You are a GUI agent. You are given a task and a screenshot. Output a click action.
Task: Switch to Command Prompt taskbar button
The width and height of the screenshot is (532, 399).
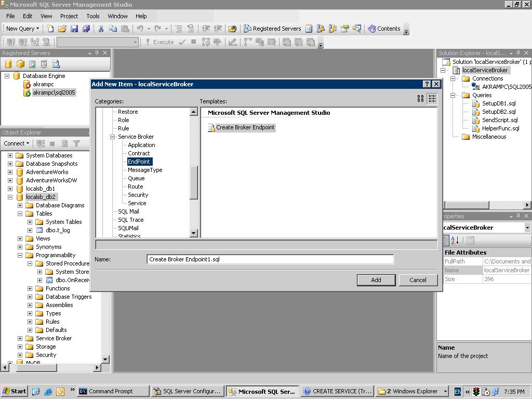point(113,391)
